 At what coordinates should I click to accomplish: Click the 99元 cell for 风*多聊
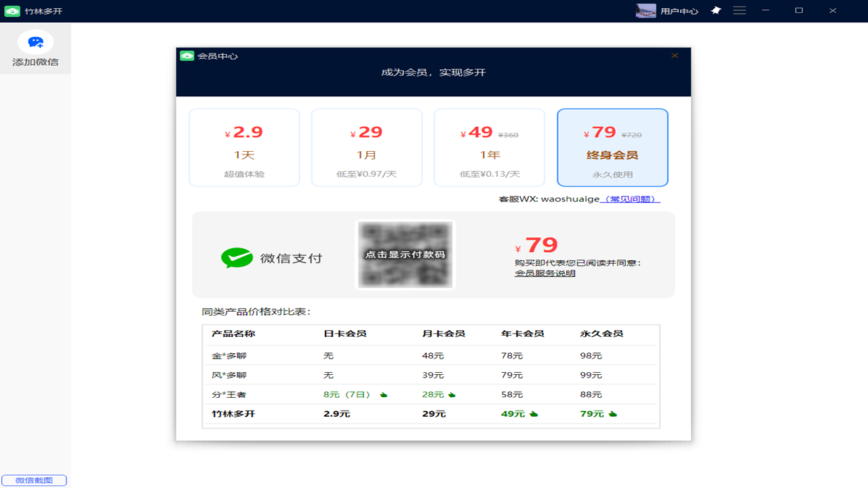[591, 375]
